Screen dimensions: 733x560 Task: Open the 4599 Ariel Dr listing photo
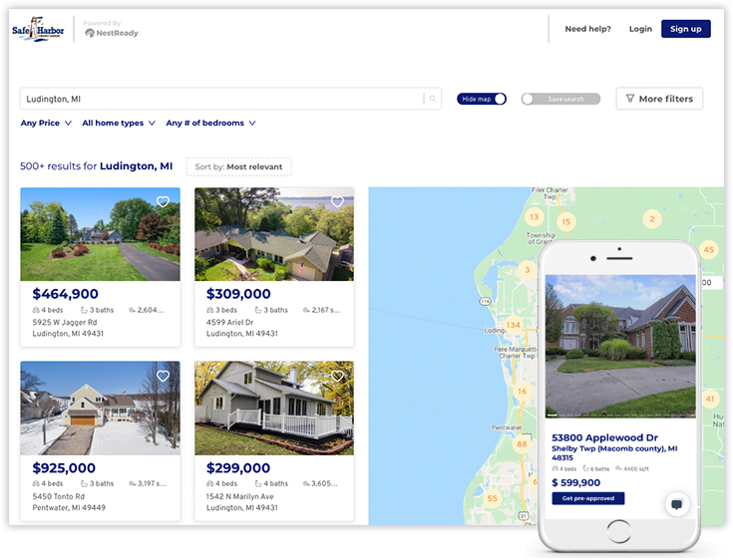274,234
